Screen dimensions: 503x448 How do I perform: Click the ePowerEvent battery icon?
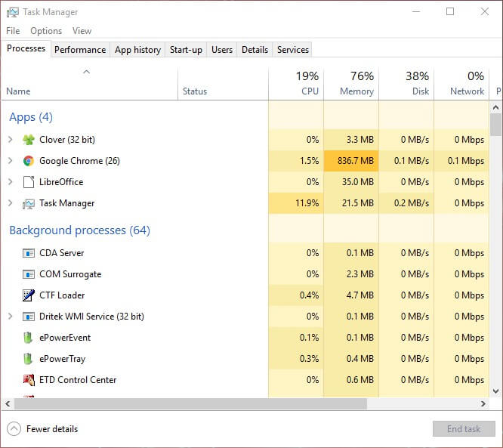pyautogui.click(x=28, y=338)
